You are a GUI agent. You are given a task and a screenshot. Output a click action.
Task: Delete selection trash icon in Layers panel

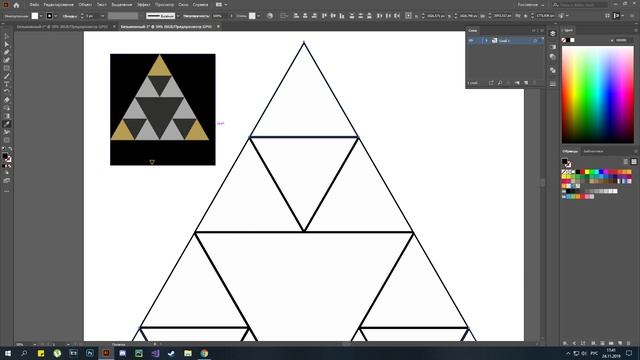pyautogui.click(x=535, y=83)
